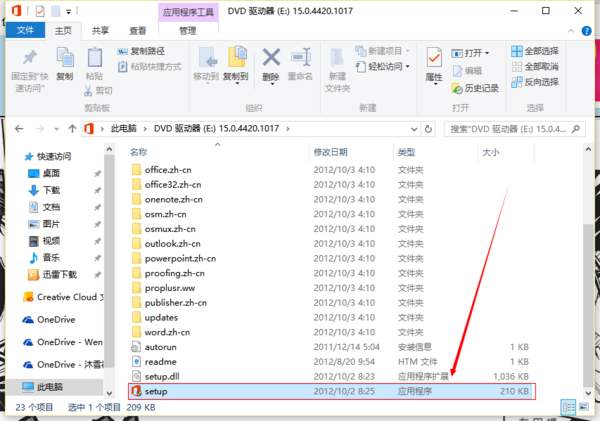The width and height of the screenshot is (600, 421).
Task: Click Paste shortcut (粘贴快捷方式)
Action: 150,67
